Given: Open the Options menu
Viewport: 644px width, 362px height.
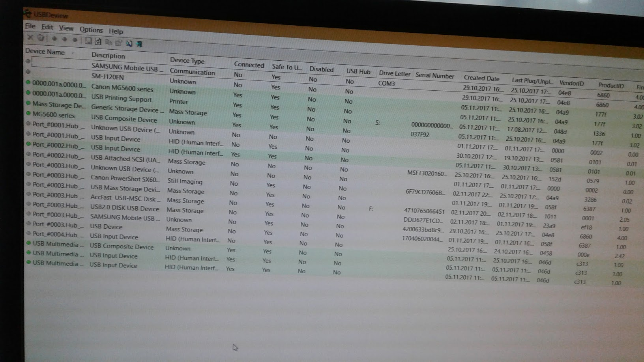Looking at the screenshot, I should (91, 30).
